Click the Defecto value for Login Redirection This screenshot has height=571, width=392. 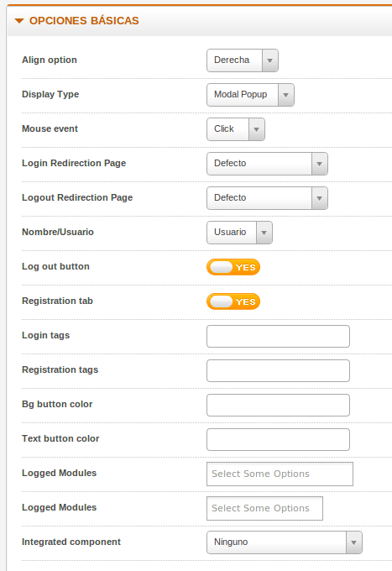point(230,164)
